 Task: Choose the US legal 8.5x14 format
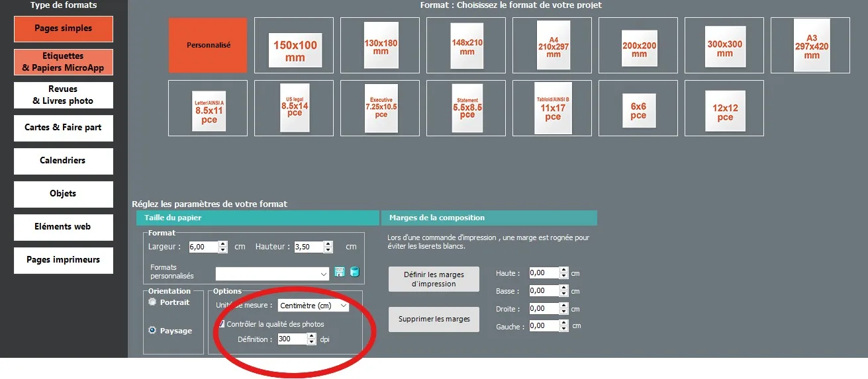pos(294,108)
